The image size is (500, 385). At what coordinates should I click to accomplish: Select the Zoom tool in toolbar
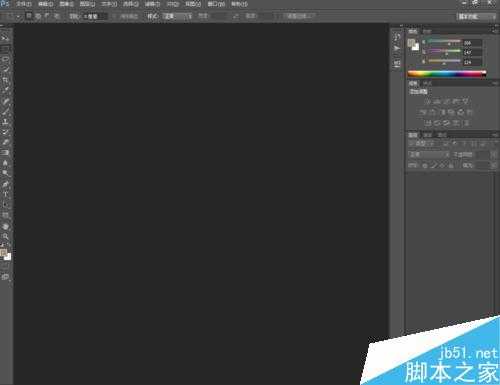(x=5, y=237)
